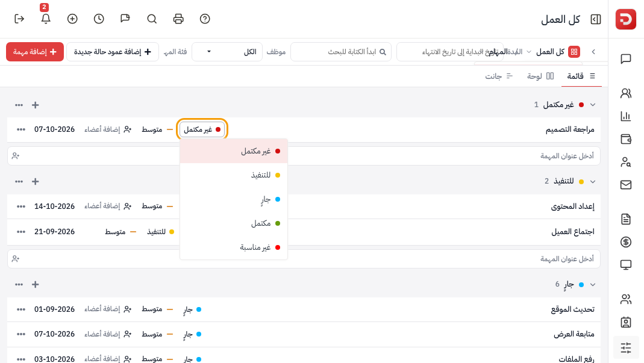644x363 pixels.
Task: Switch to جانت Gantt tab
Action: pyautogui.click(x=499, y=76)
